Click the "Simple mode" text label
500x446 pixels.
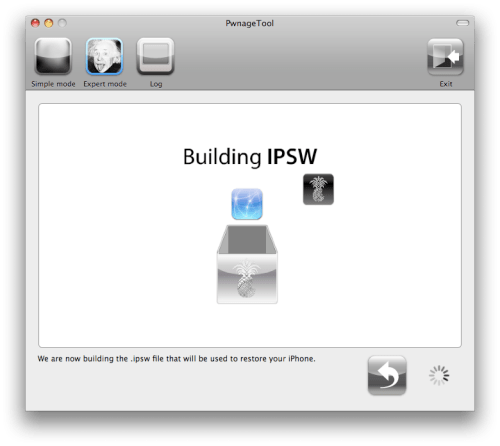click(53, 84)
